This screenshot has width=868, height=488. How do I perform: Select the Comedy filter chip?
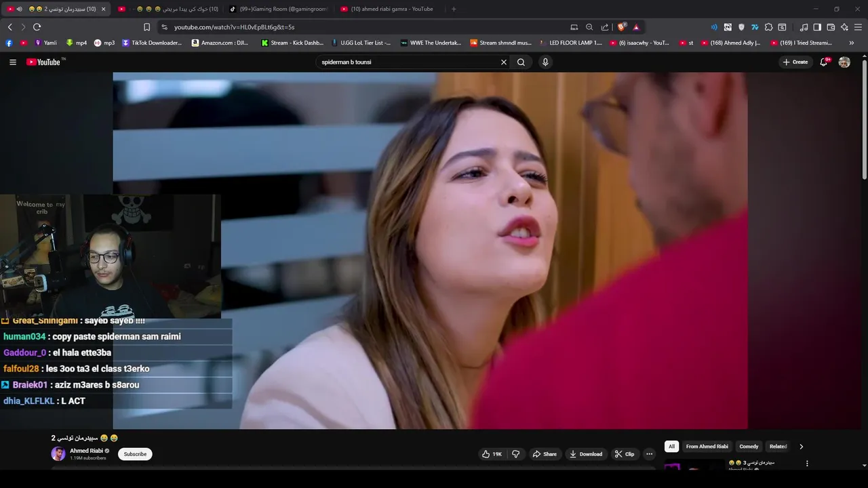(749, 447)
